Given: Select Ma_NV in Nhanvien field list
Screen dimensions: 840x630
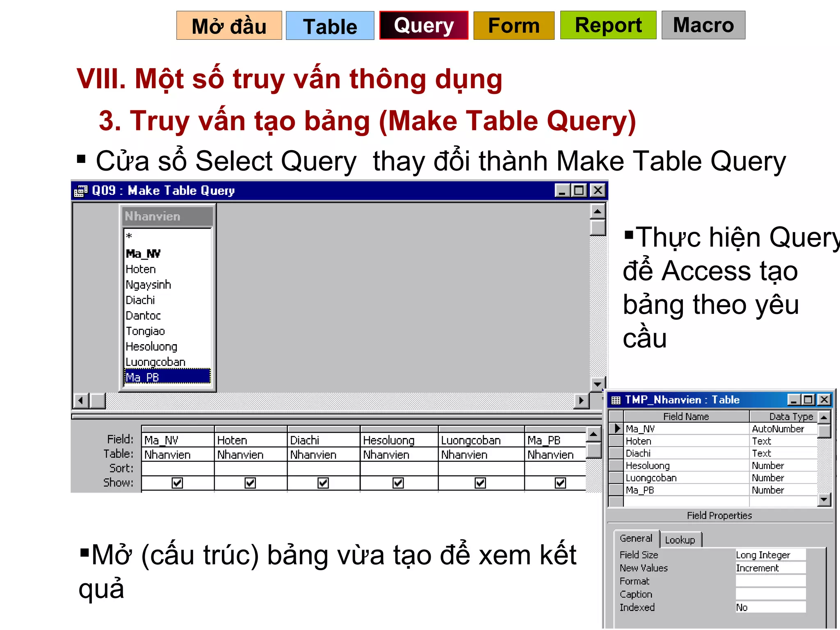Looking at the screenshot, I should (x=168, y=254).
